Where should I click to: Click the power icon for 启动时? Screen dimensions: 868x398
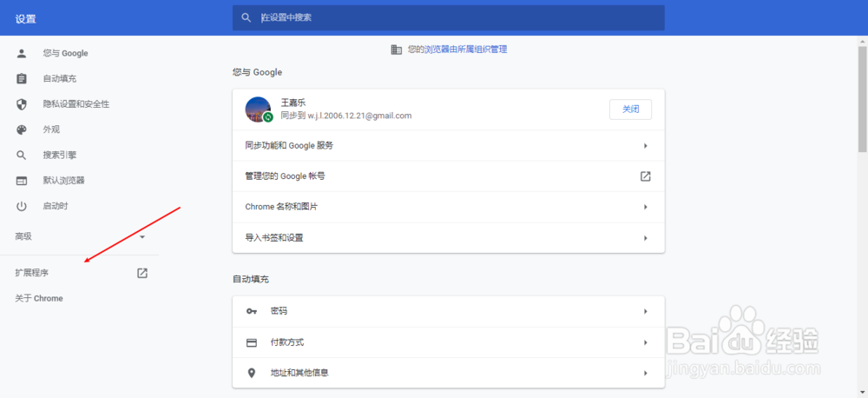tap(21, 206)
